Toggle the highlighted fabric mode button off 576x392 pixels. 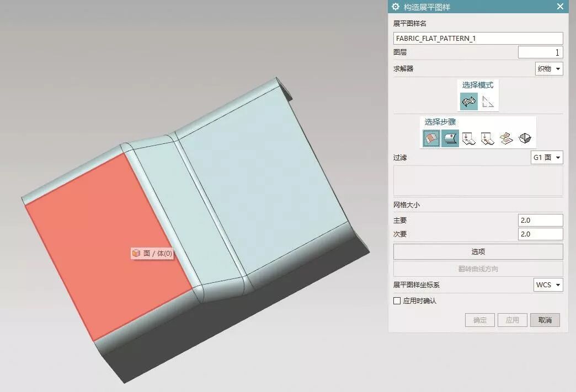[x=468, y=101]
